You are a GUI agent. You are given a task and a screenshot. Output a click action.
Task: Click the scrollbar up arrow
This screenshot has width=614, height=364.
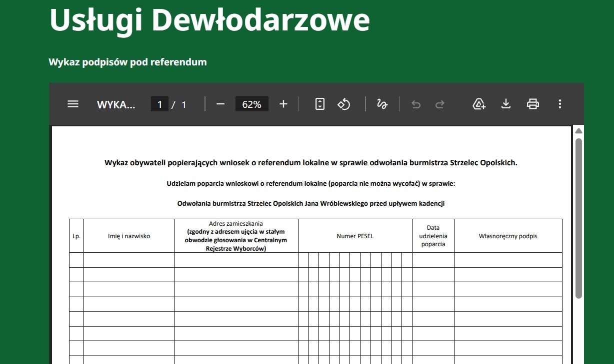578,131
